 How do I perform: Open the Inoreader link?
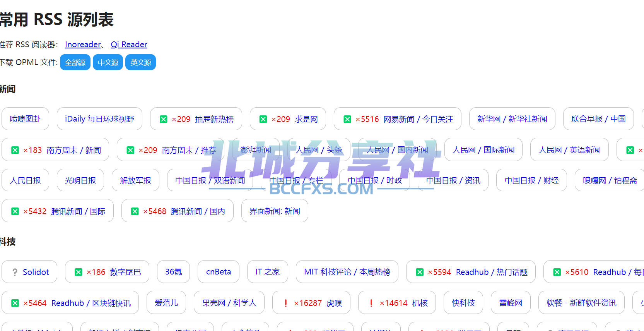pos(83,45)
